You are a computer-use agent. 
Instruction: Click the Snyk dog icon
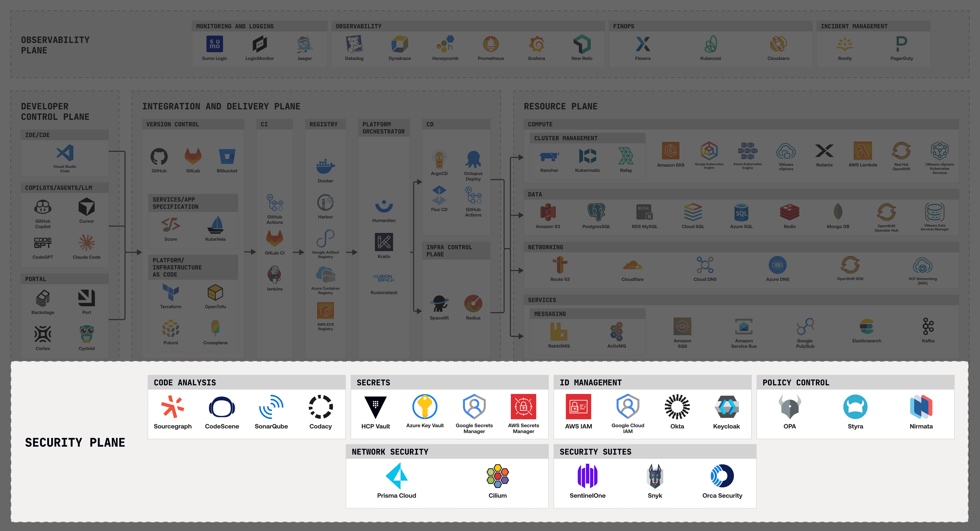click(x=655, y=476)
